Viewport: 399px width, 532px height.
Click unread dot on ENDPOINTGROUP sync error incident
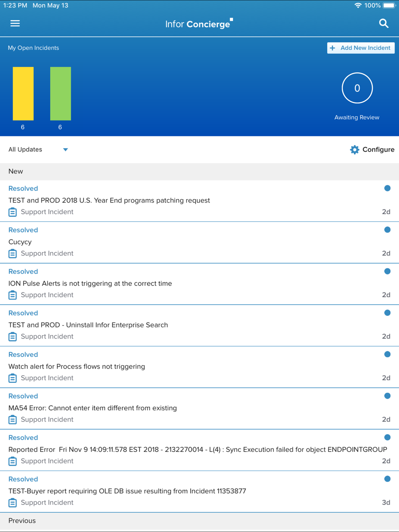[x=387, y=437]
